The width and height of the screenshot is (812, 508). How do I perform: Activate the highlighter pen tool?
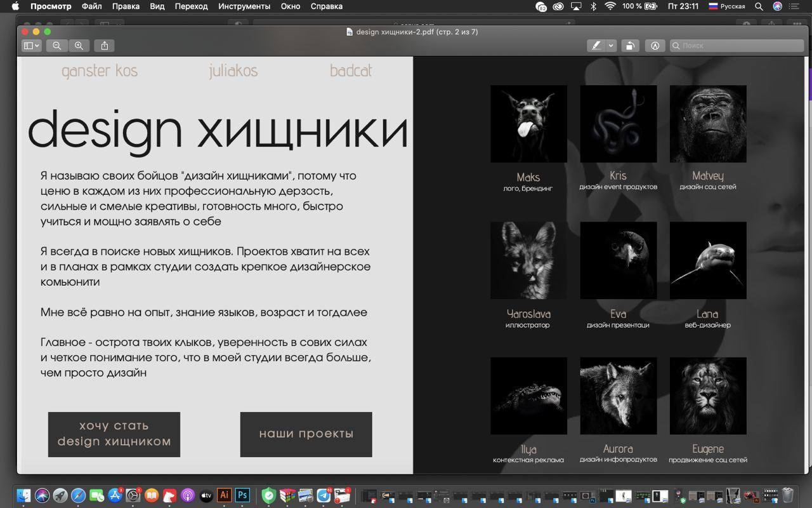tap(596, 46)
